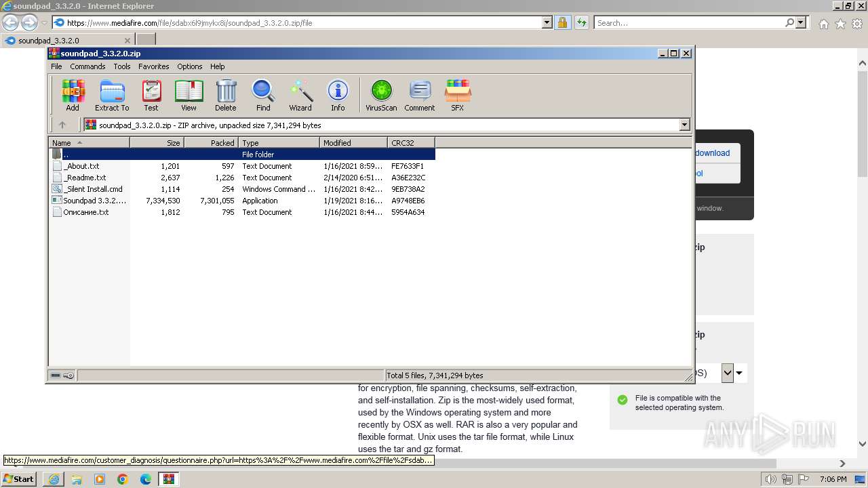Screen dimensions: 868x488
Task: Click the Delete trash can icon
Action: tap(226, 95)
